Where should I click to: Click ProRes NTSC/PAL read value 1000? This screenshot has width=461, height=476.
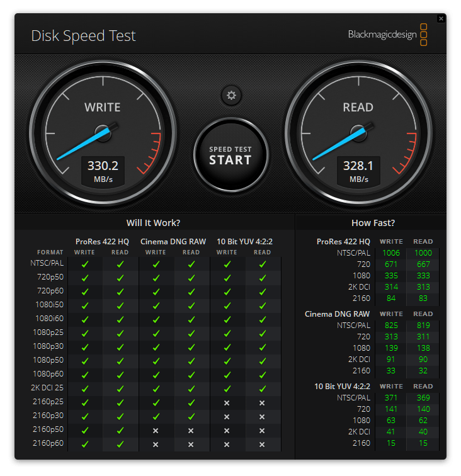click(423, 253)
